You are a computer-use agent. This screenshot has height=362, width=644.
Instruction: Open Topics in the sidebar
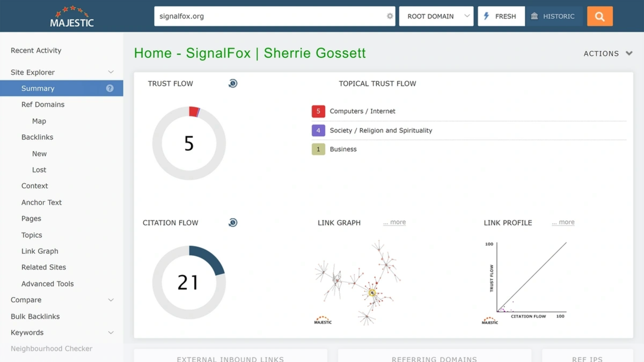coord(32,235)
